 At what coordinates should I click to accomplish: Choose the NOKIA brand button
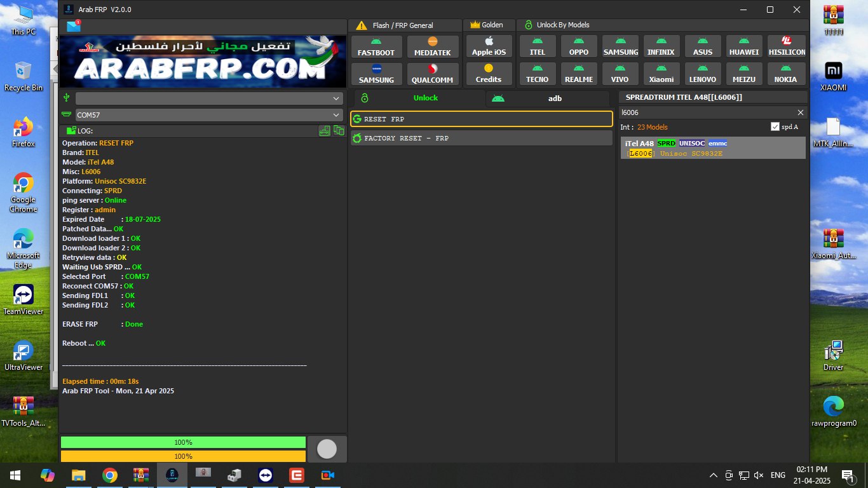[787, 74]
